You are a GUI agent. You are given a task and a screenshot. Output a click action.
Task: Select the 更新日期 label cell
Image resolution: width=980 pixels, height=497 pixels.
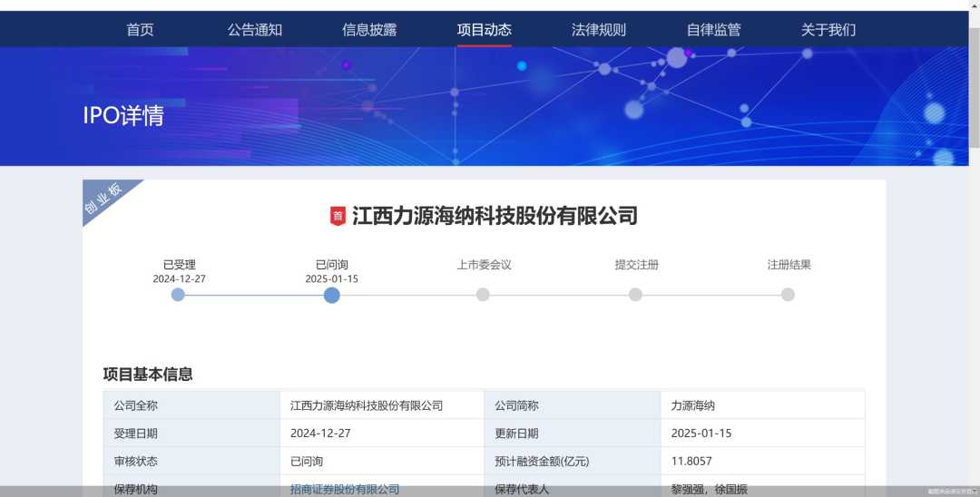573,434
